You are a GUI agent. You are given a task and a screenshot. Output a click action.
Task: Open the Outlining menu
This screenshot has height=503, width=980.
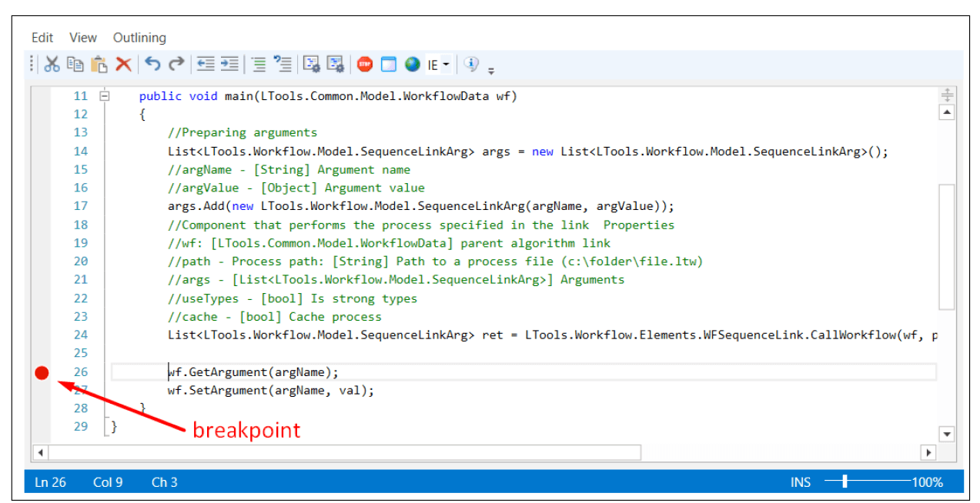139,38
